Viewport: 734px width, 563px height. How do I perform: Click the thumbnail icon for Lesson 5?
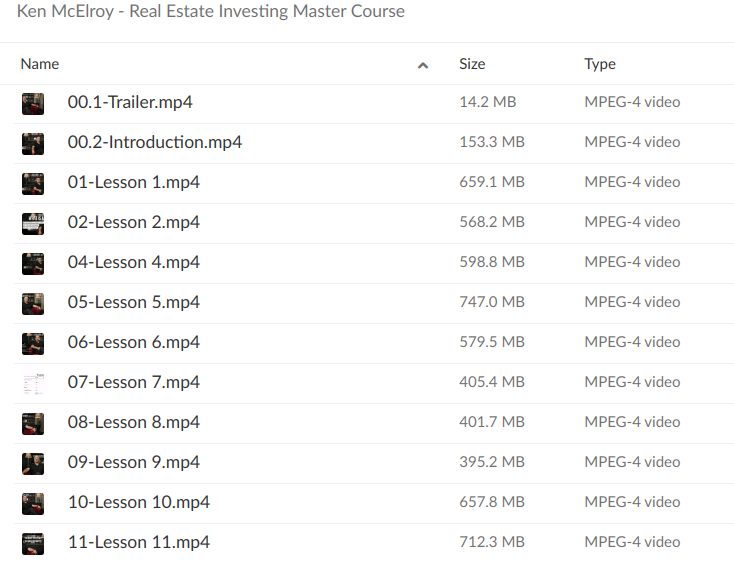tap(33, 303)
